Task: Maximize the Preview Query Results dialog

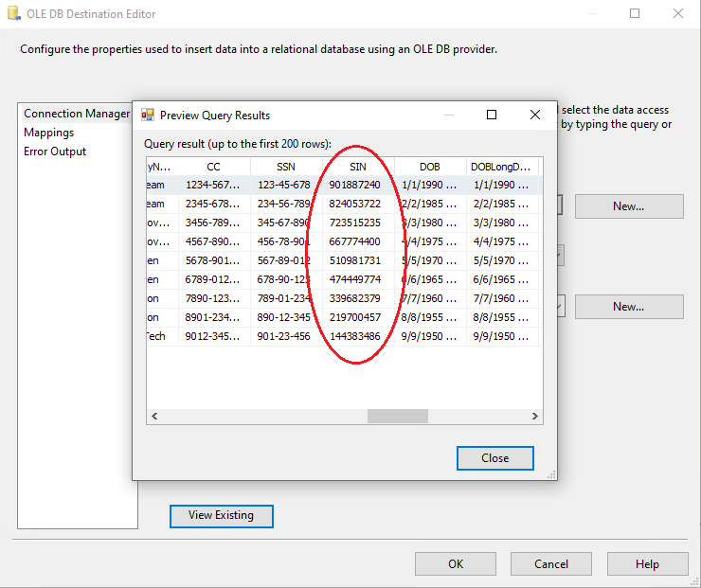Action: click(x=492, y=115)
